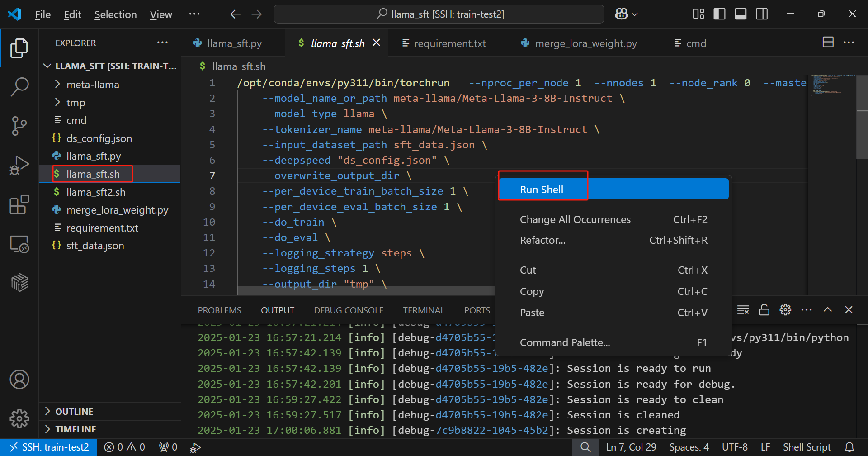Click SSH: train-test2 remote indicator
Image resolution: width=868 pixels, height=456 pixels.
point(49,447)
